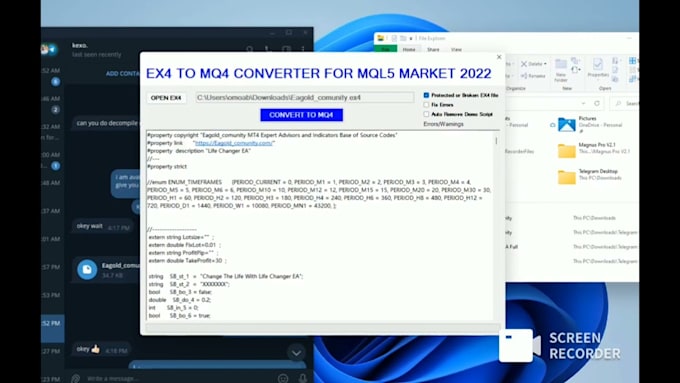Click 'extern double TakeProfit=30' code line
Image resolution: width=680 pixels, height=383 pixels.
187,261
